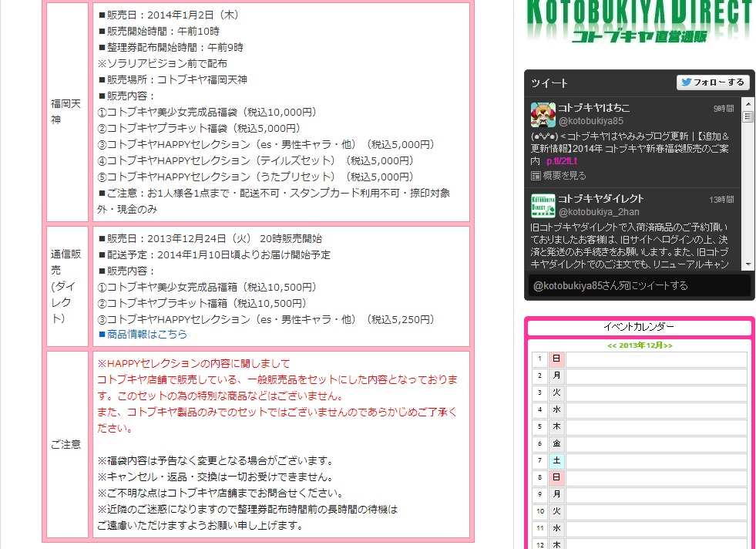Click the プラキット福袋（税込5,000円） item

click(199, 128)
